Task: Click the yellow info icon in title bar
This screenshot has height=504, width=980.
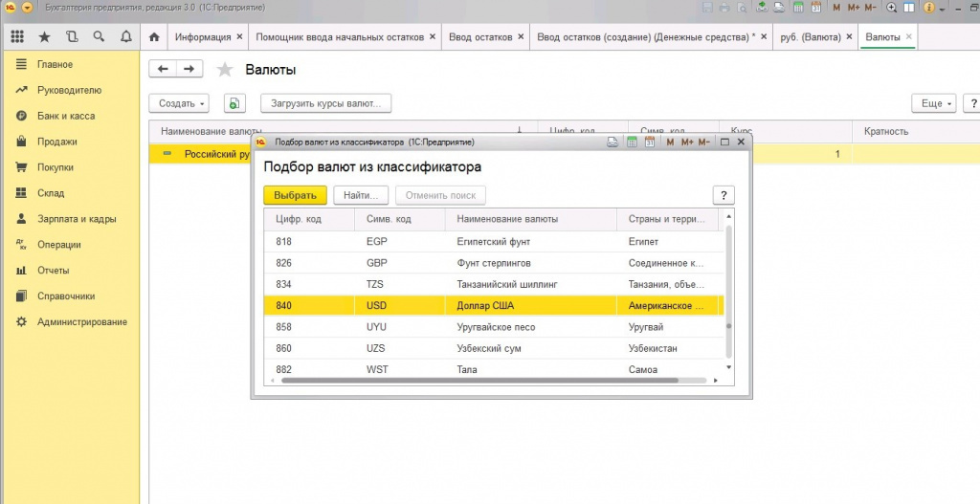Action: (x=928, y=8)
